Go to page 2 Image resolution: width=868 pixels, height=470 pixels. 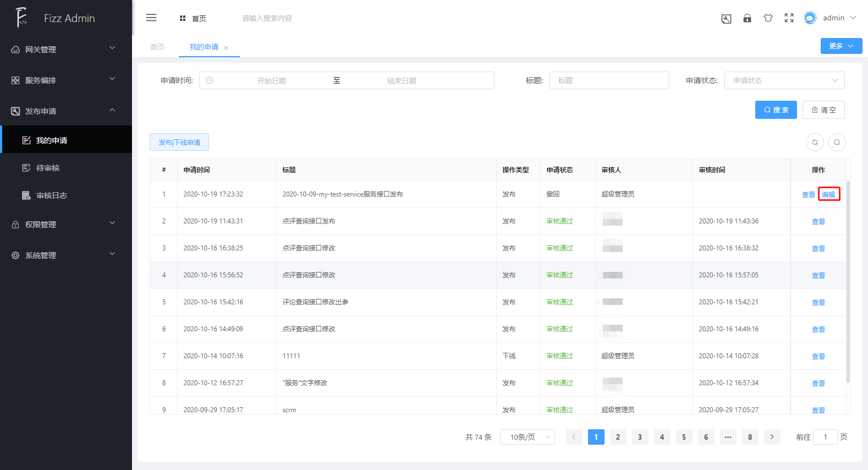tap(618, 437)
